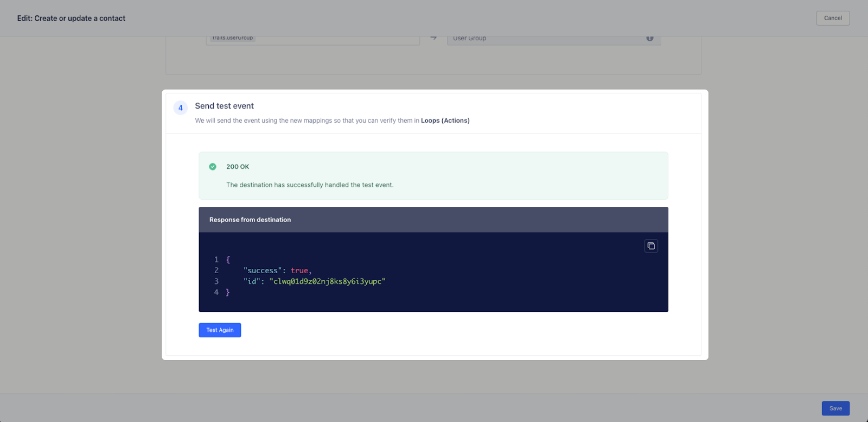
Task: Click the mapping arrow between fields
Action: coord(433,38)
